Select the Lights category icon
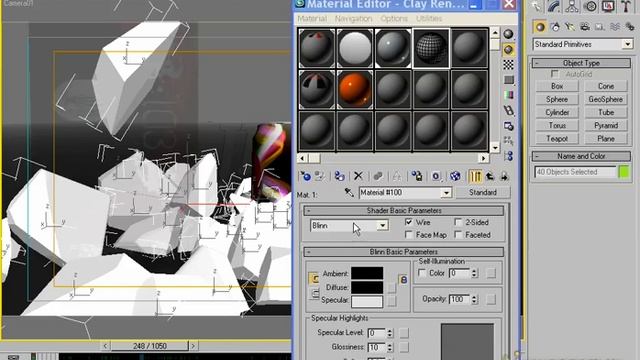This screenshot has height=360, width=640. [570, 27]
